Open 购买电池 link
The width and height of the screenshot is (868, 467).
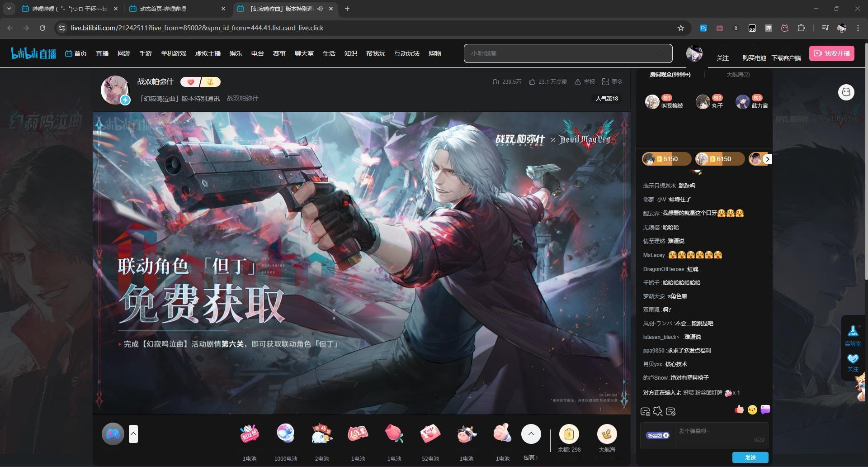(754, 58)
